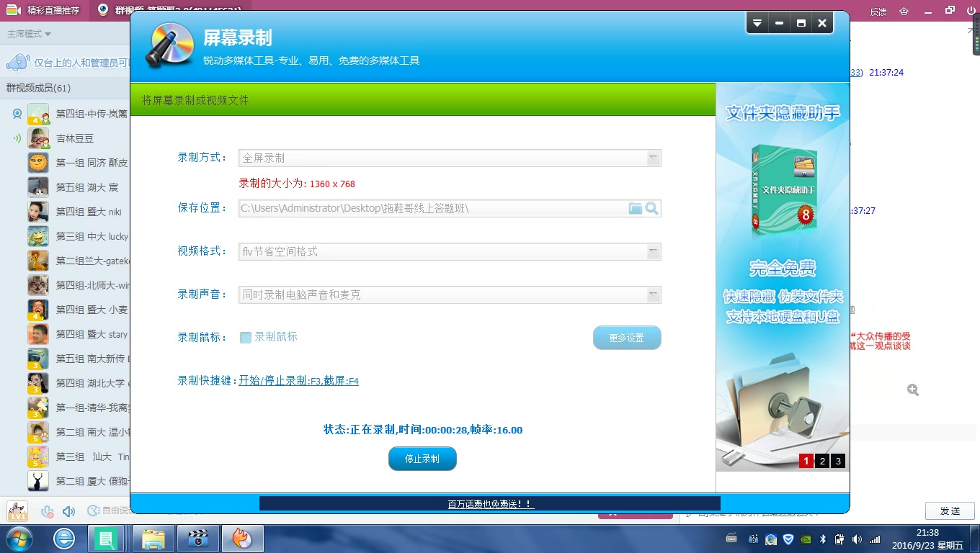Select member 第五组 南大新传
The height and width of the screenshot is (553, 980).
(x=65, y=359)
